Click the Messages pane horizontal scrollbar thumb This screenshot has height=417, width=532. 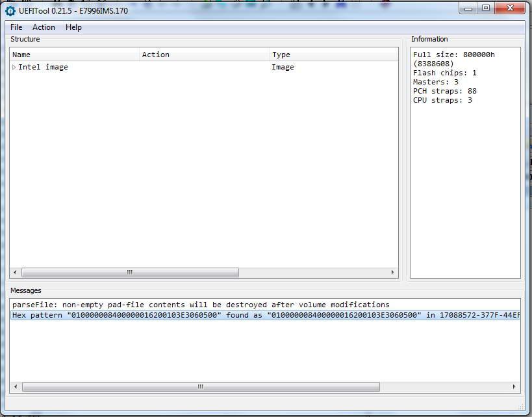[x=201, y=386]
